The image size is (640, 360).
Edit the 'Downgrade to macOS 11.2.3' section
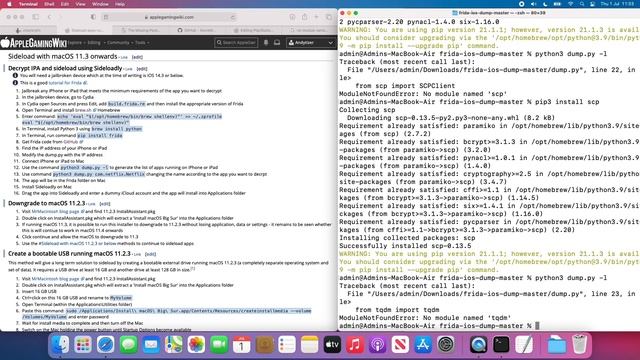pyautogui.click(x=105, y=204)
